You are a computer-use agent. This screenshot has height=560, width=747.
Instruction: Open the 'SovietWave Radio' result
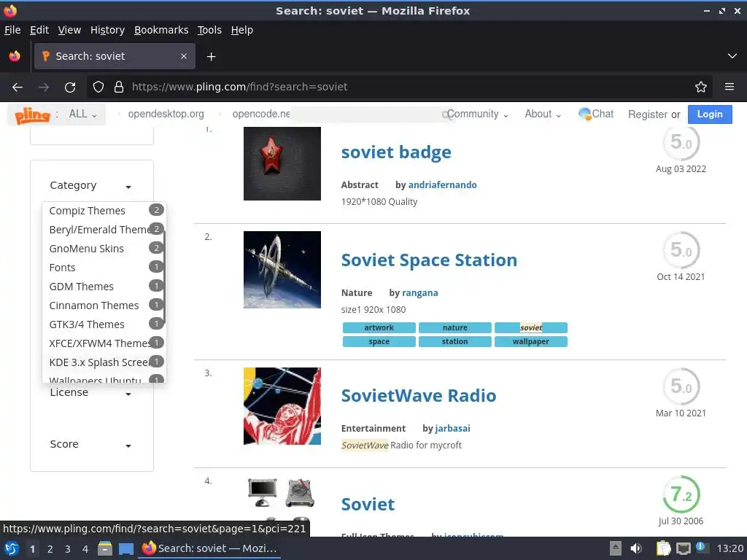(418, 396)
